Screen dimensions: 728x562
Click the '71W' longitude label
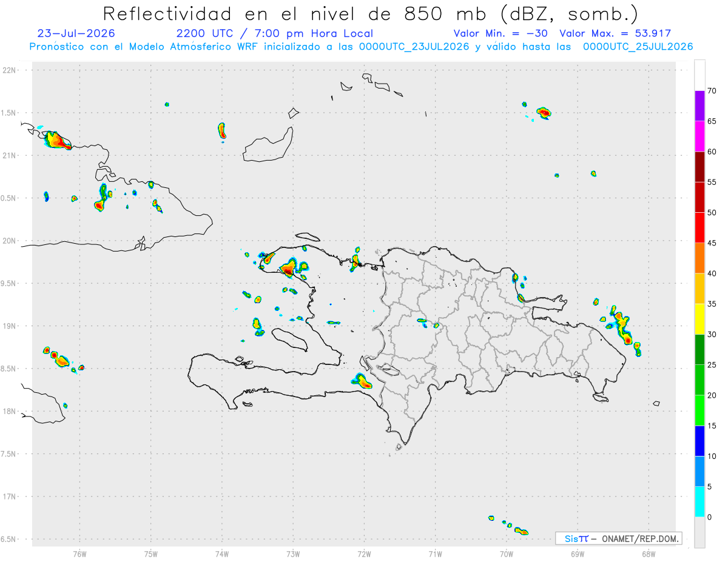435,554
